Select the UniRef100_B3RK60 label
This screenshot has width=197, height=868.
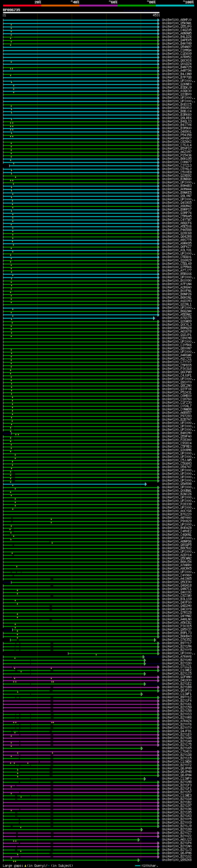(176, 115)
